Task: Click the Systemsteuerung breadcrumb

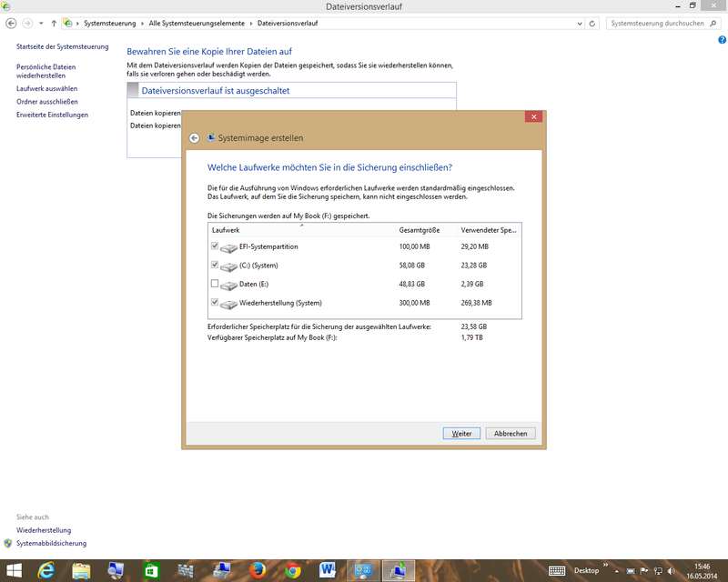Action: tap(109, 24)
